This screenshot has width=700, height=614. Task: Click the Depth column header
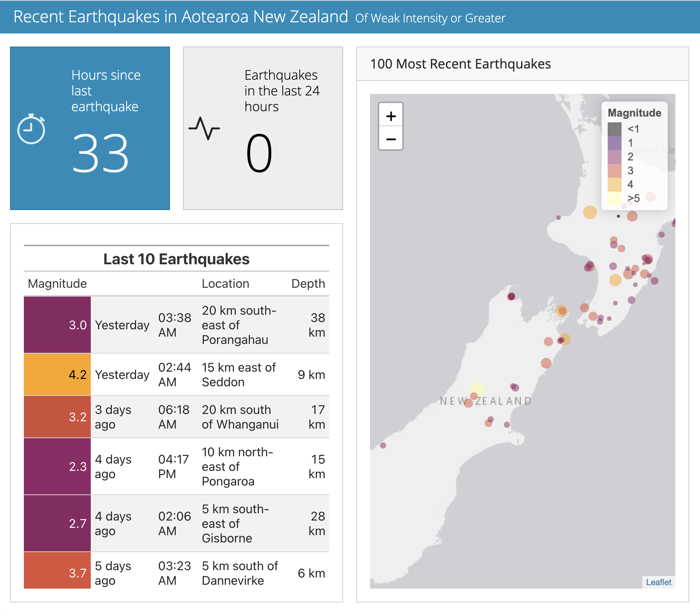[x=308, y=284]
